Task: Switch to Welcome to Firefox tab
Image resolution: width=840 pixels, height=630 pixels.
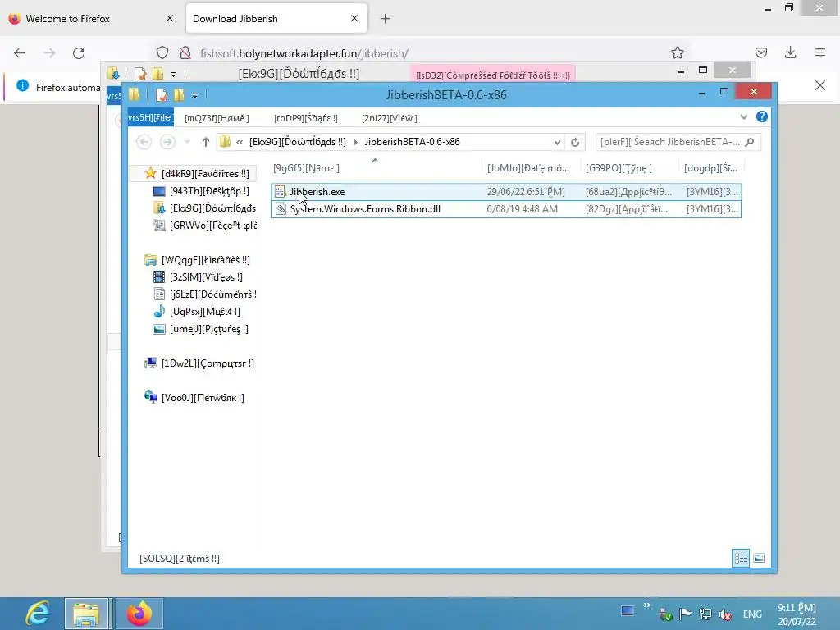Action: click(x=91, y=19)
